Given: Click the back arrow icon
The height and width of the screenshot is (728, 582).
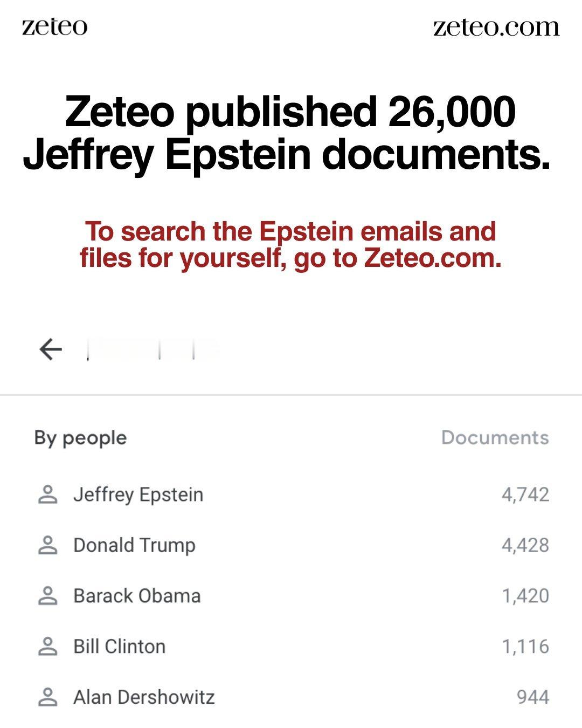Looking at the screenshot, I should click(x=49, y=349).
